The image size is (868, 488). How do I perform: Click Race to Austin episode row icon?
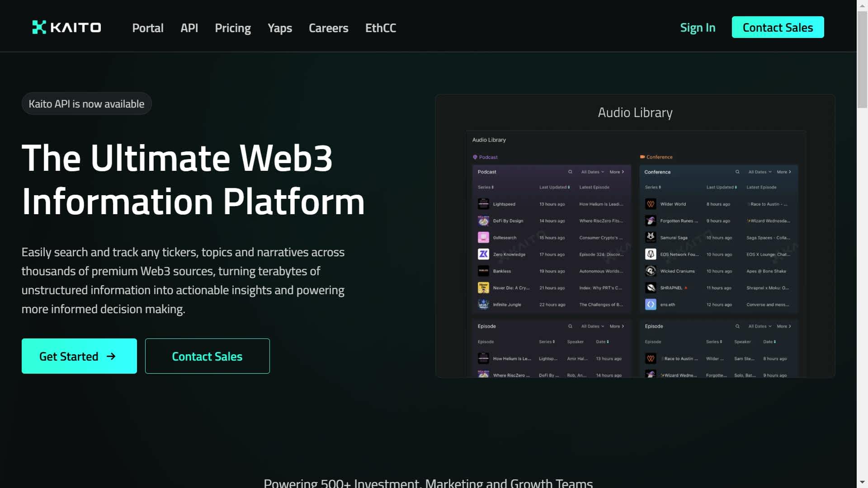point(651,358)
